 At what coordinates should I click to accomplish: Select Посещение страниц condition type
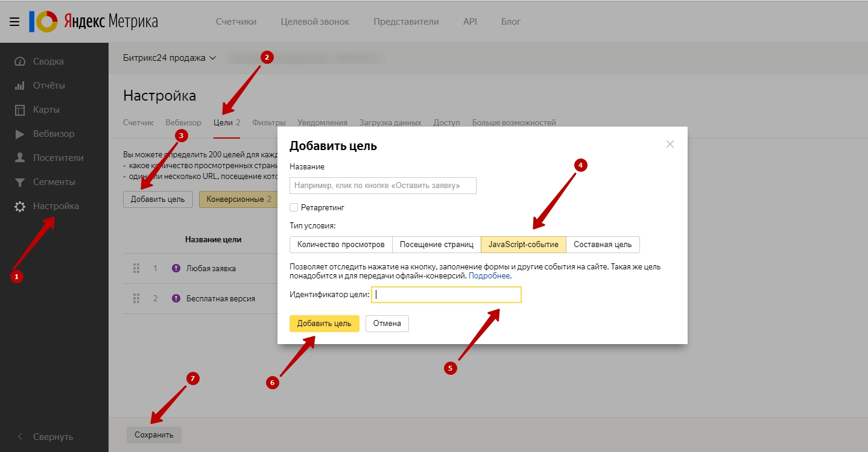coord(437,244)
